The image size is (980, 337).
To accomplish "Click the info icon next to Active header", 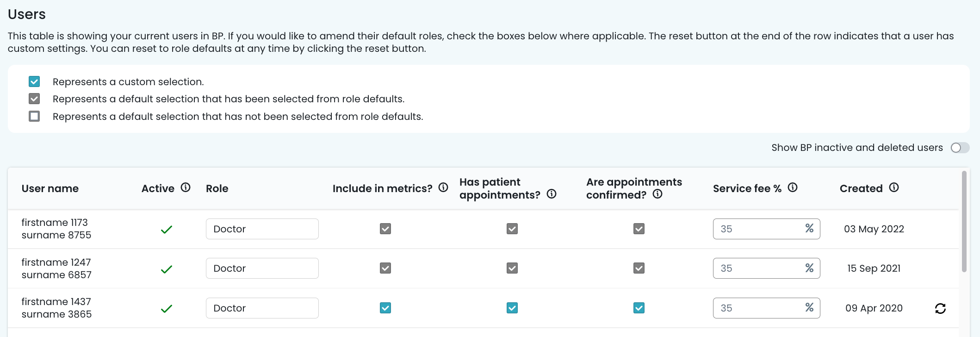I will pos(186,188).
